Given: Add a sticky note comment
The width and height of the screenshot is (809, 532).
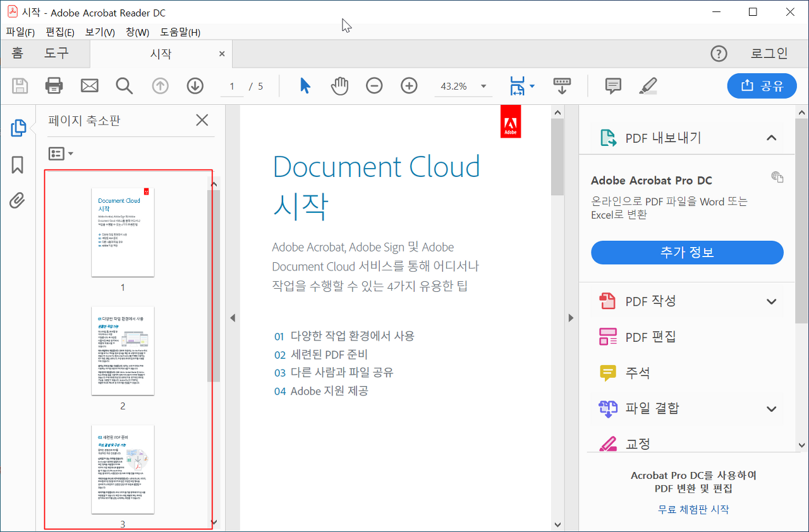Looking at the screenshot, I should [613, 86].
